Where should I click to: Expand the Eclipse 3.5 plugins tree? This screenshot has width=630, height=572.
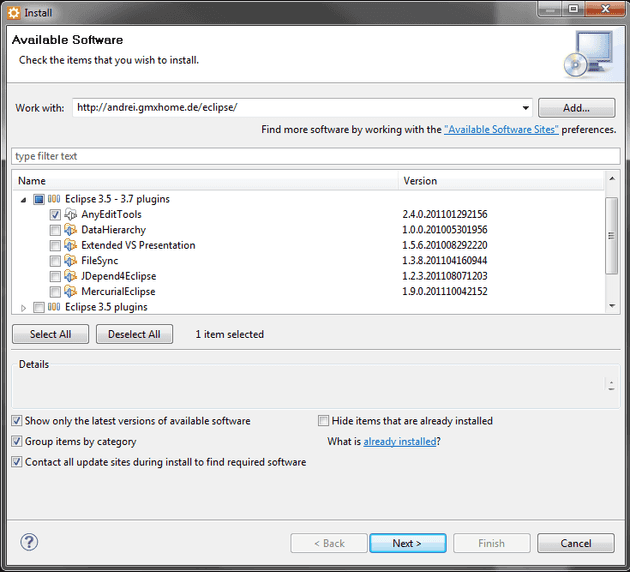point(23,308)
